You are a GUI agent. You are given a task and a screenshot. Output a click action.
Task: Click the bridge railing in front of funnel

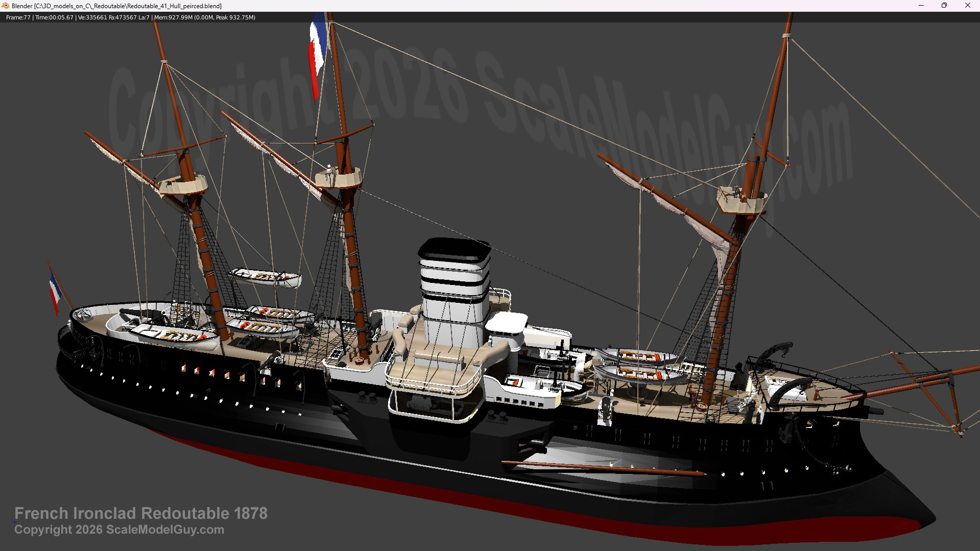click(434, 383)
